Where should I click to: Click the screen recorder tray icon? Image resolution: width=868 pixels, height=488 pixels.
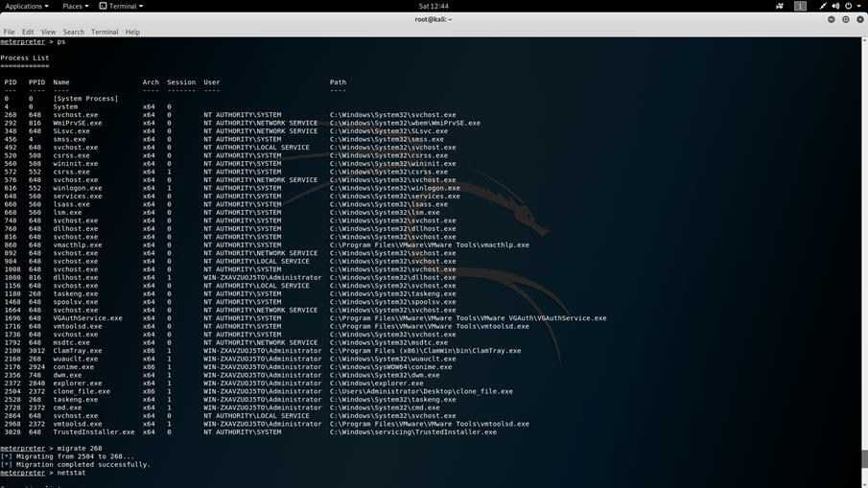[x=780, y=6]
